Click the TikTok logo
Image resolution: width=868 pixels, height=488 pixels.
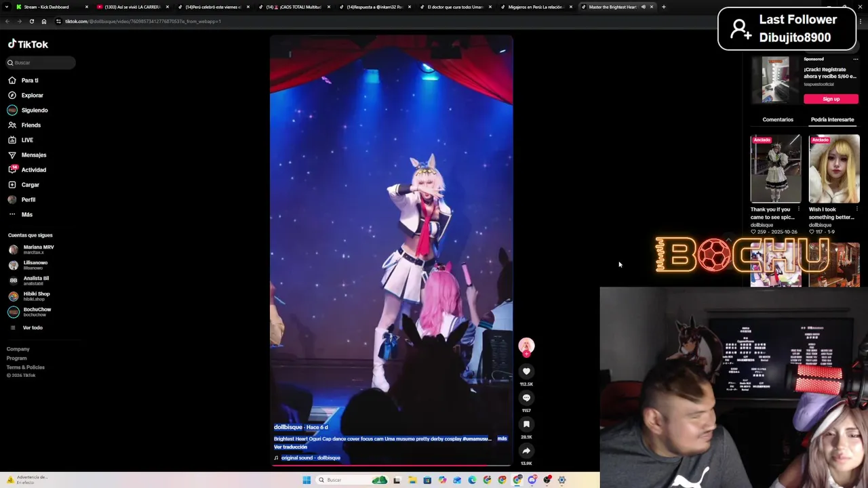pyautogui.click(x=28, y=44)
